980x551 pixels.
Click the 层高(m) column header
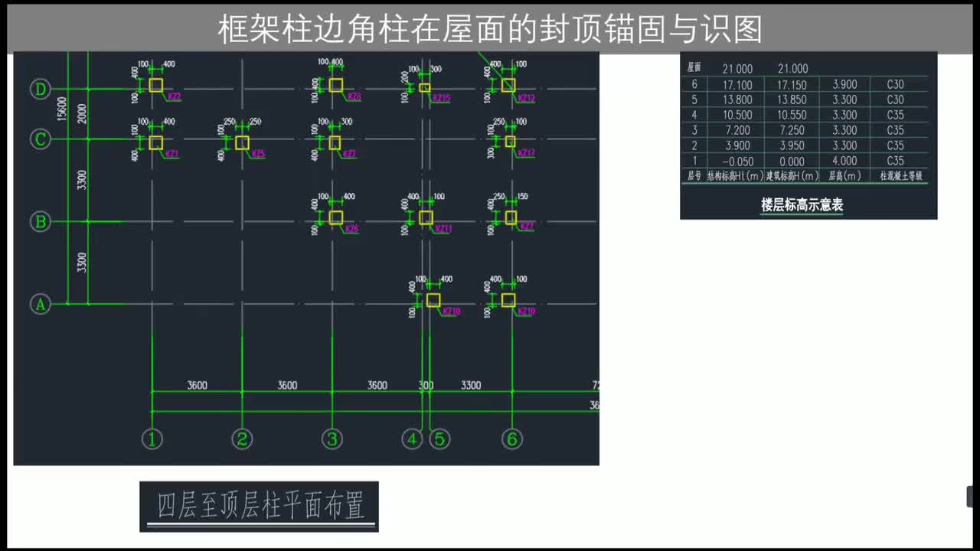tap(844, 176)
